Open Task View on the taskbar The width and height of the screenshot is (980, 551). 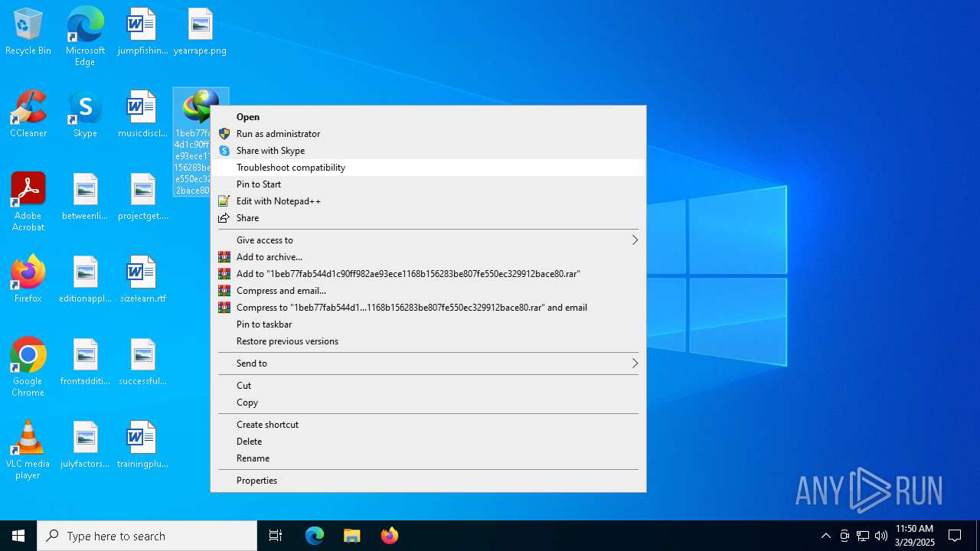[x=276, y=536]
